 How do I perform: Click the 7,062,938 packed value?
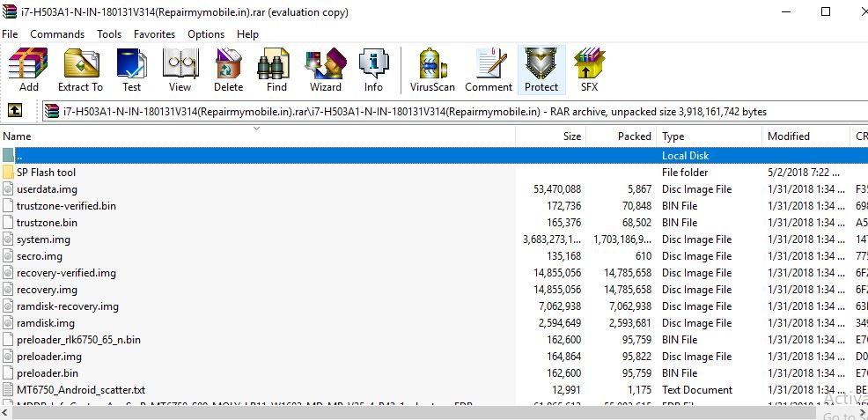coord(630,306)
